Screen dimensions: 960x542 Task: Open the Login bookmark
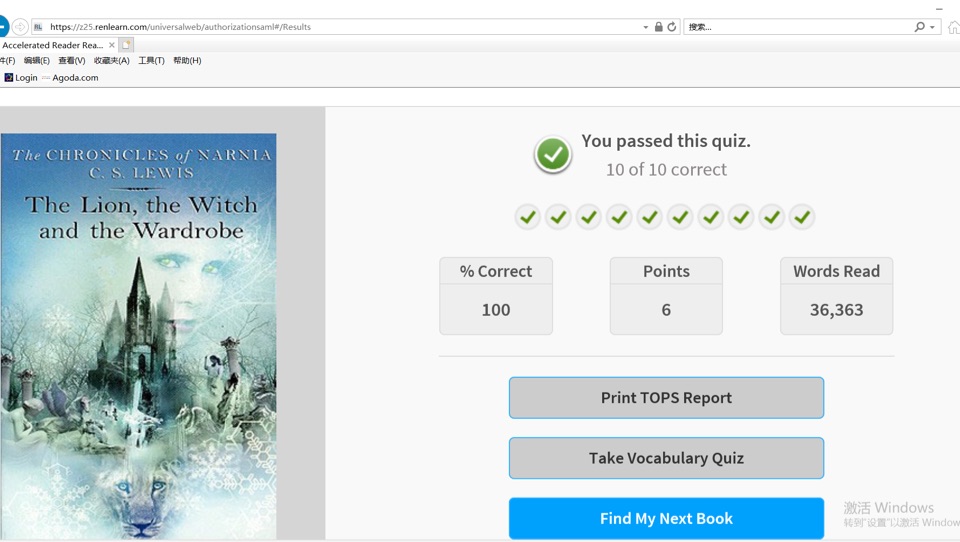point(21,78)
